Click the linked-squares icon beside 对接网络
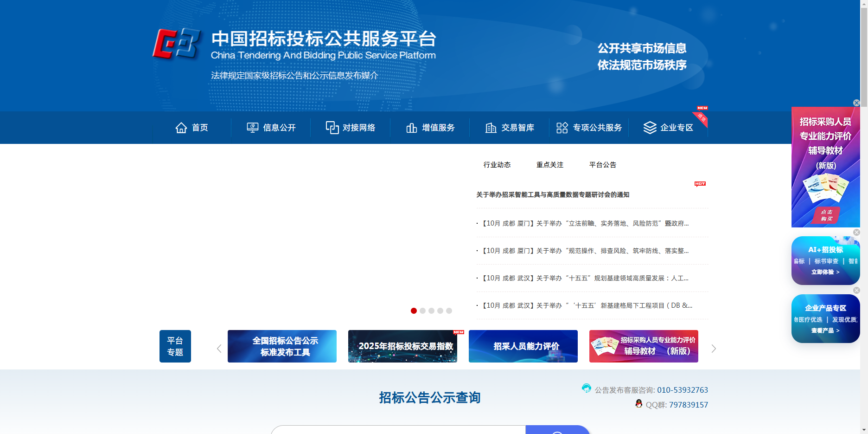The width and height of the screenshot is (868, 434). point(332,128)
